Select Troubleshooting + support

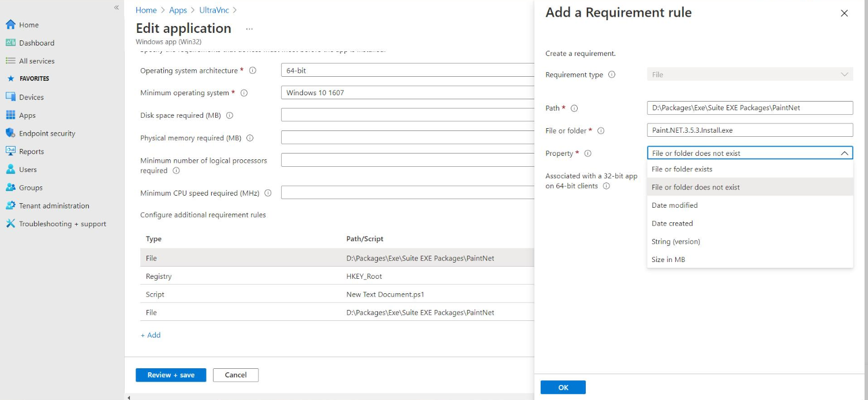coord(60,223)
